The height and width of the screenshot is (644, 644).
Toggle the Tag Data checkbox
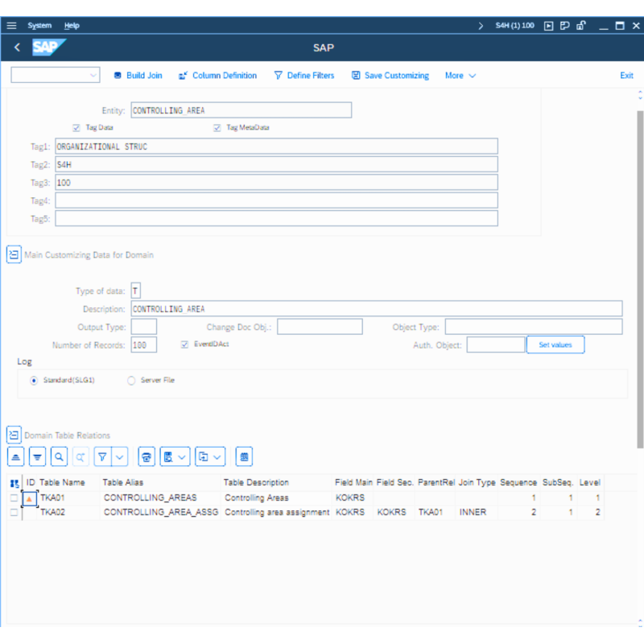pos(76,127)
